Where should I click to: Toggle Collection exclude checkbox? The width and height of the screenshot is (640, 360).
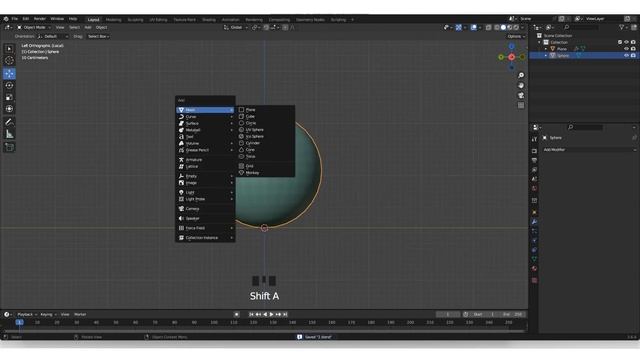620,42
